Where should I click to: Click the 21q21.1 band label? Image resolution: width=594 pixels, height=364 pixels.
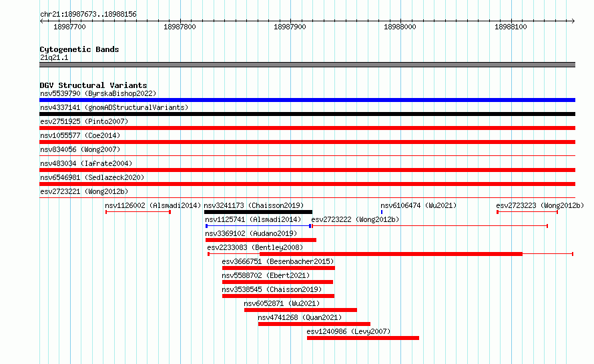(54, 57)
